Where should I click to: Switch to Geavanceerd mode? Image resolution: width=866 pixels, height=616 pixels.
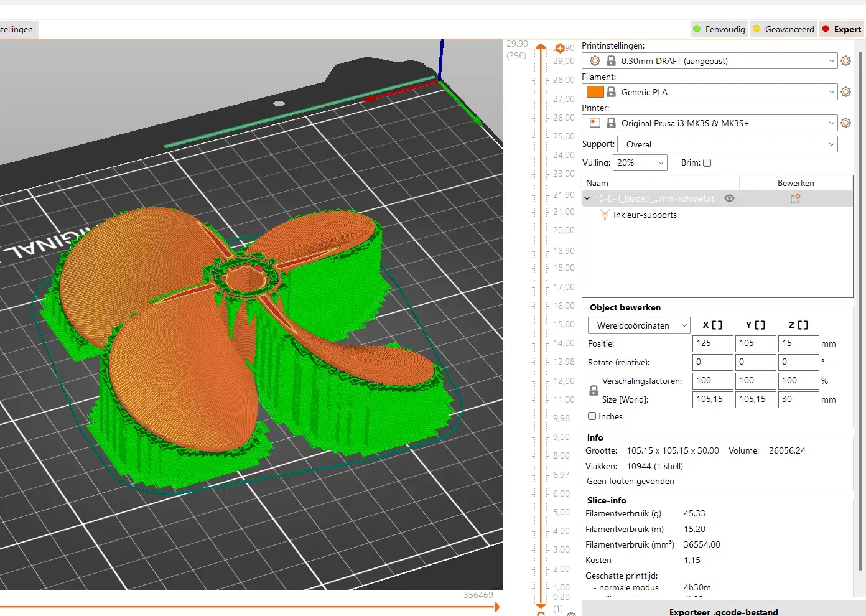(783, 29)
